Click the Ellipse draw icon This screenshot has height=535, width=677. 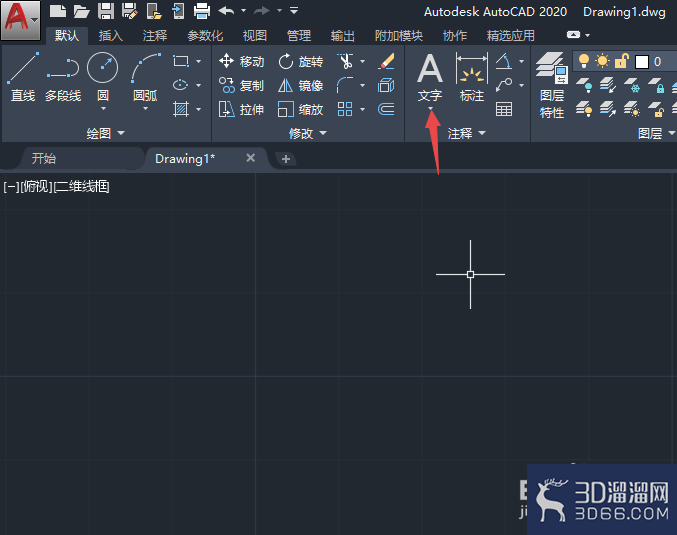tap(180, 85)
